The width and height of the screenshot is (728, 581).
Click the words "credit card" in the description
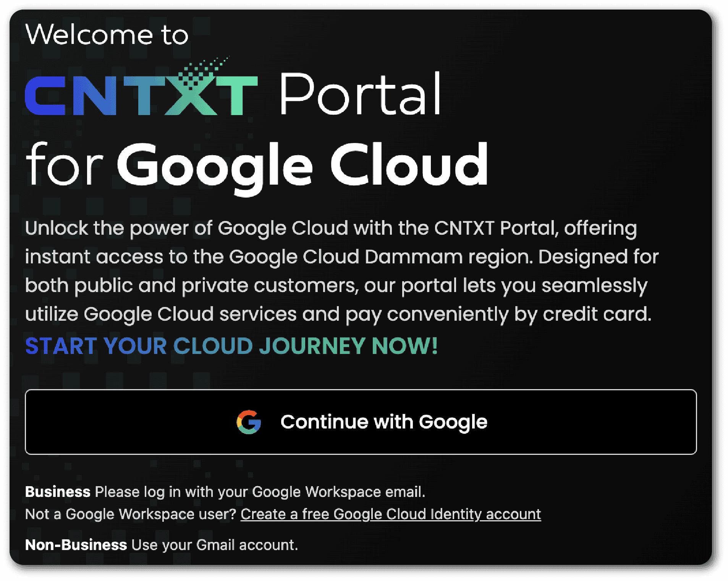(597, 314)
